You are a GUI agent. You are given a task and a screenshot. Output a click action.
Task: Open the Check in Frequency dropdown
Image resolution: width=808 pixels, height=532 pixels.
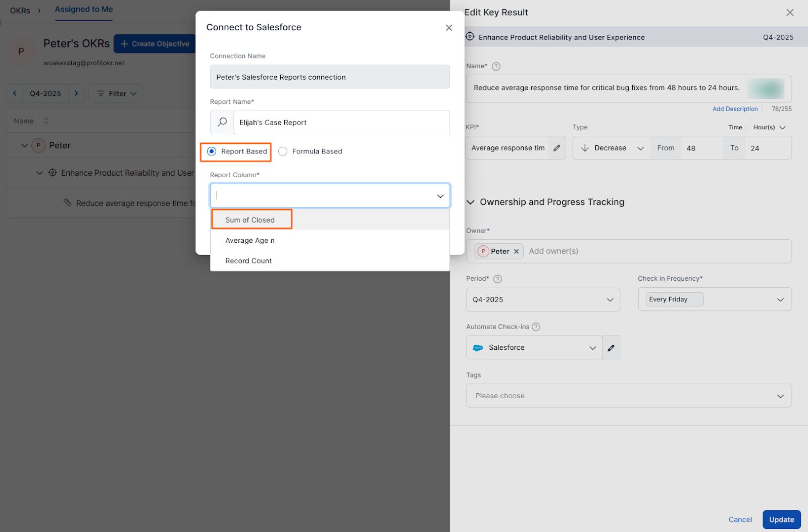tap(715, 300)
